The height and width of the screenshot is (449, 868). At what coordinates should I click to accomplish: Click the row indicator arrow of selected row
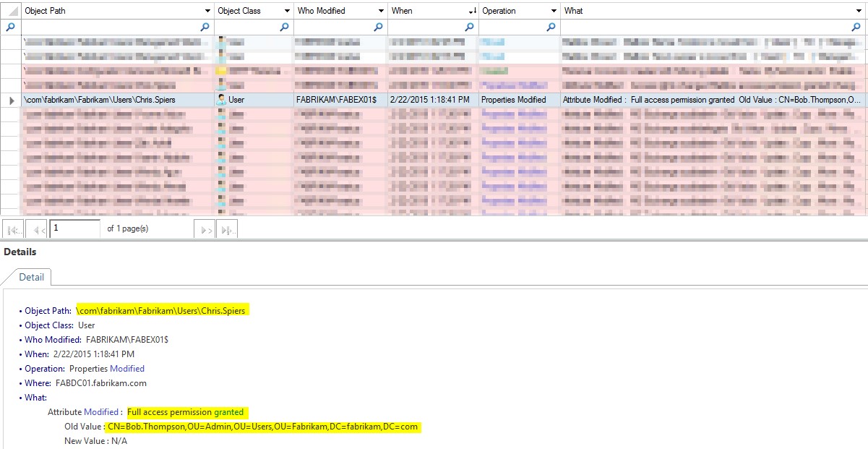click(x=11, y=100)
